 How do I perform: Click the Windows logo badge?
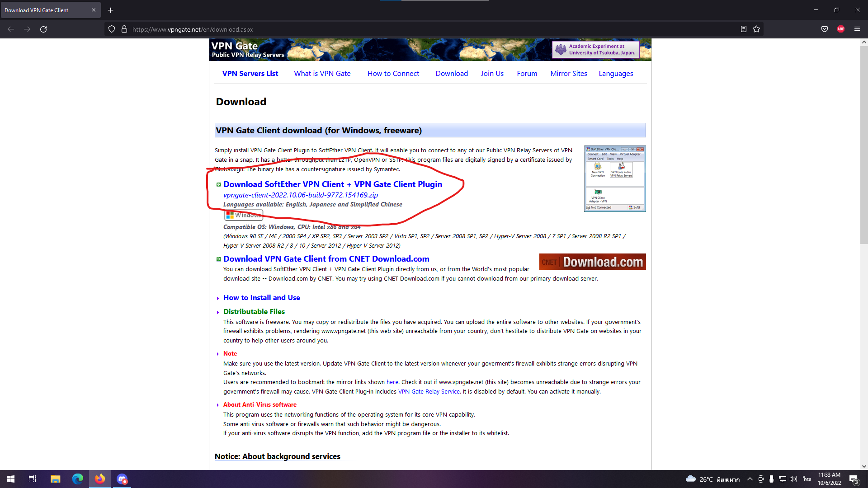[244, 215]
